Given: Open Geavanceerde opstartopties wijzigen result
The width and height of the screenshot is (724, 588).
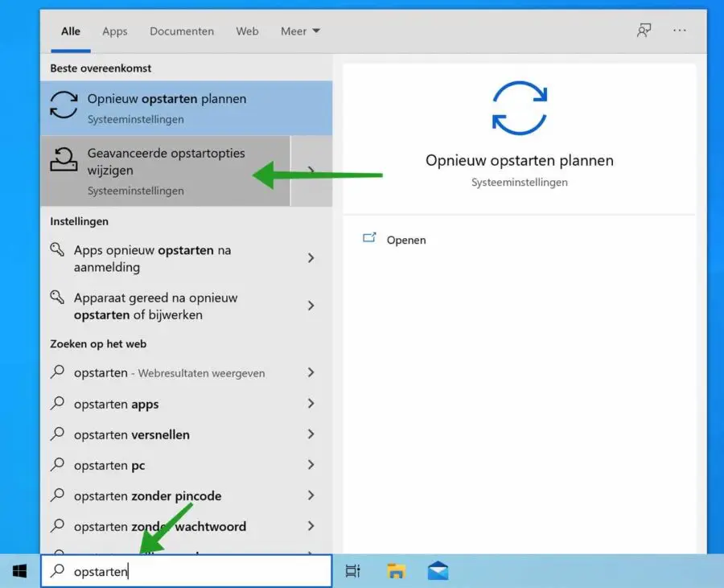Looking at the screenshot, I should (x=166, y=171).
